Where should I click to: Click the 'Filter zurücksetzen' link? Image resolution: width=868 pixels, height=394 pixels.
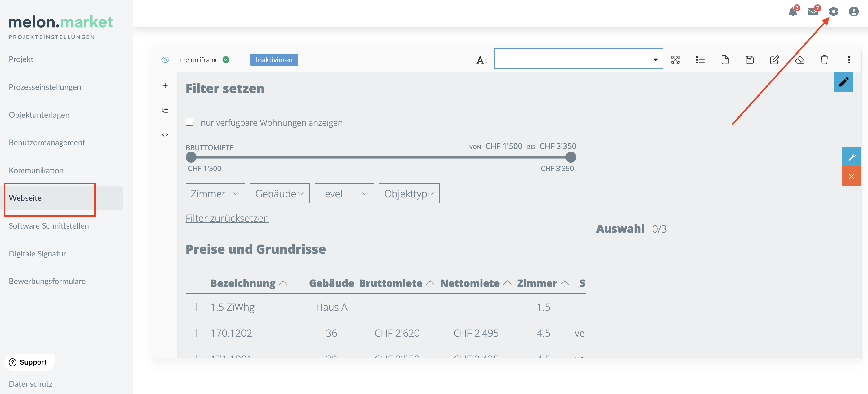227,218
